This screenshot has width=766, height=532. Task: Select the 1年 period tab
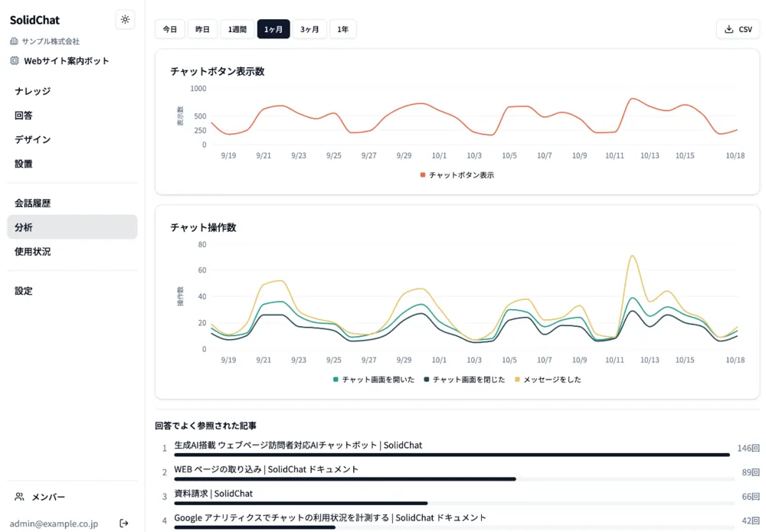pyautogui.click(x=343, y=29)
